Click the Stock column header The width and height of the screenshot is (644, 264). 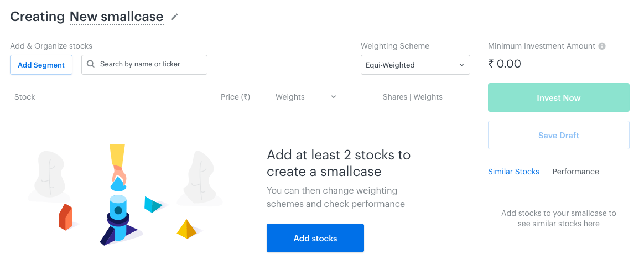(25, 97)
